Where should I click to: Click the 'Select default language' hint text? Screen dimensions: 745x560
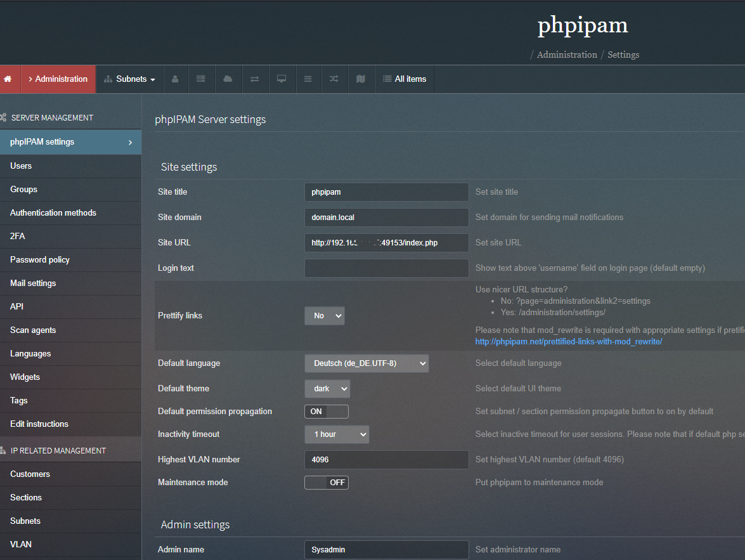[x=519, y=363]
